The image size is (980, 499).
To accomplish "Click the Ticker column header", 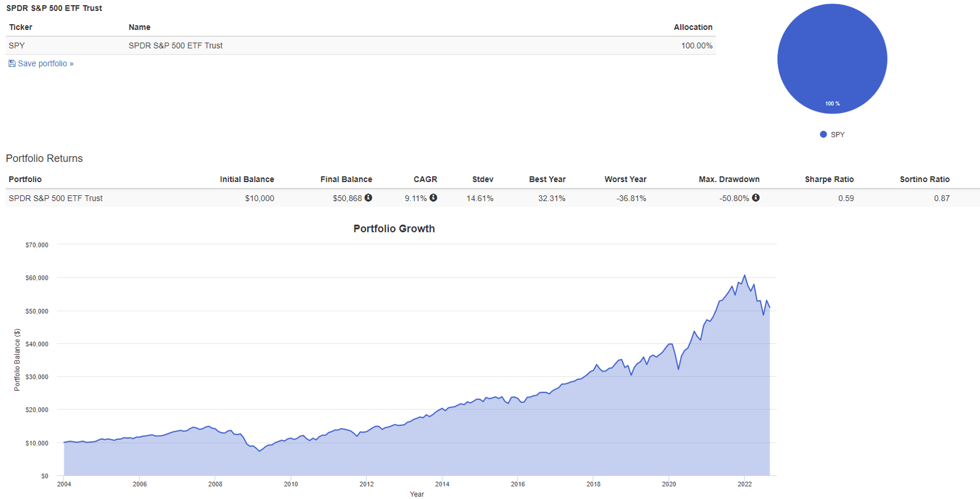I will (x=21, y=27).
